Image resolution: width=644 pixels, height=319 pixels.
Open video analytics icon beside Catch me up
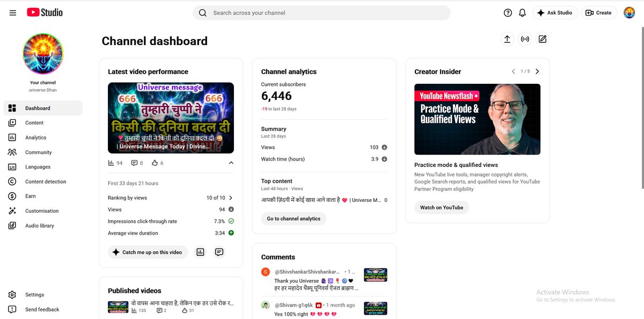tap(200, 252)
